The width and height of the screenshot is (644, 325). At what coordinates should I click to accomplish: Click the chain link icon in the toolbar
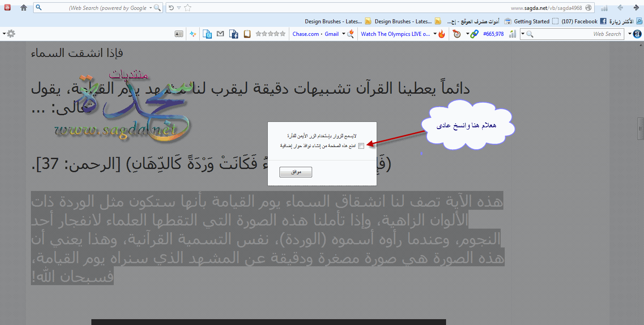tap(474, 34)
